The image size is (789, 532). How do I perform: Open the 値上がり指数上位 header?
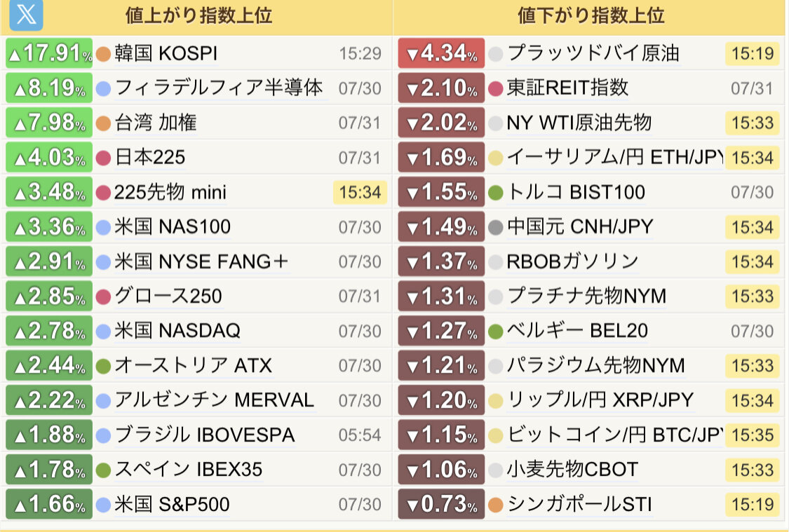coord(198,15)
